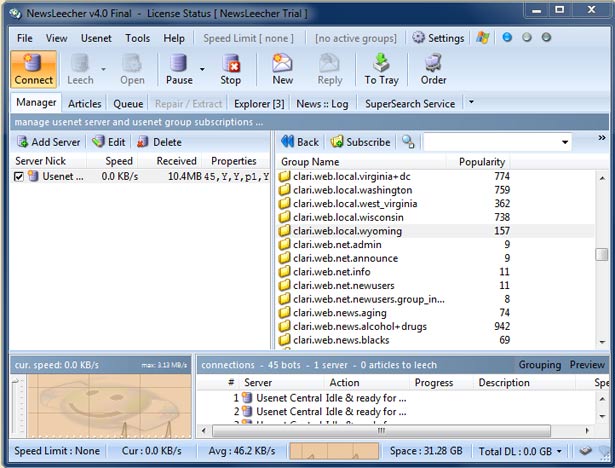Click the Server Nick column header
The width and height of the screenshot is (615, 468).
pos(47,161)
